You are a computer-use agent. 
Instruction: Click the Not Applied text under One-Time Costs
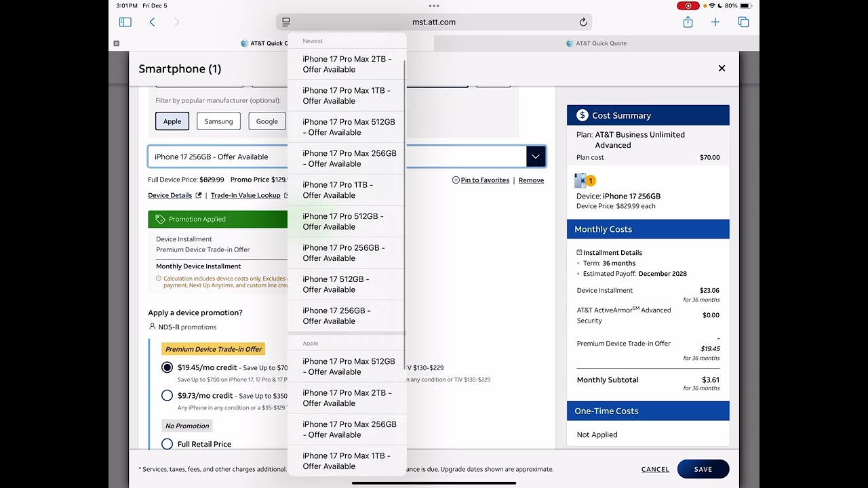597,434
